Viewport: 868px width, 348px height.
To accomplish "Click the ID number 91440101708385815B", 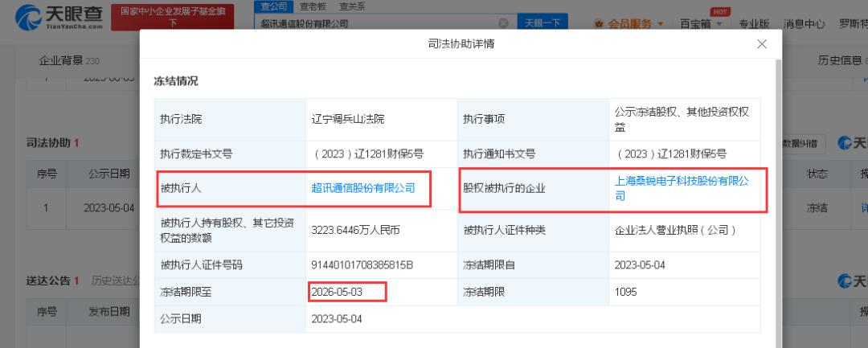I will 362,265.
